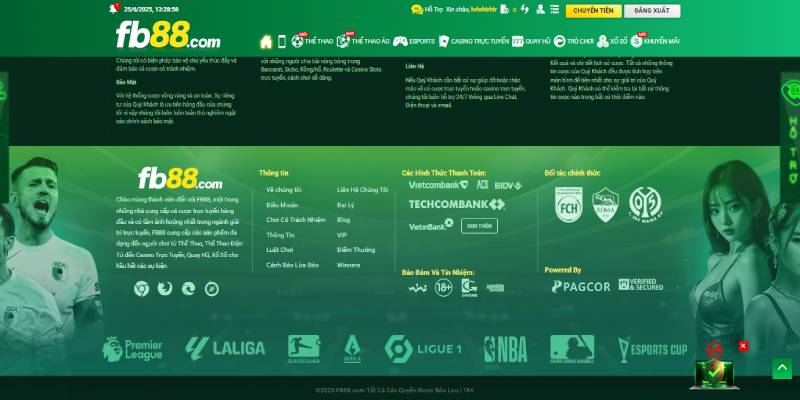Click the refresh balance arrows icon
800x400 pixels.
(525, 9)
